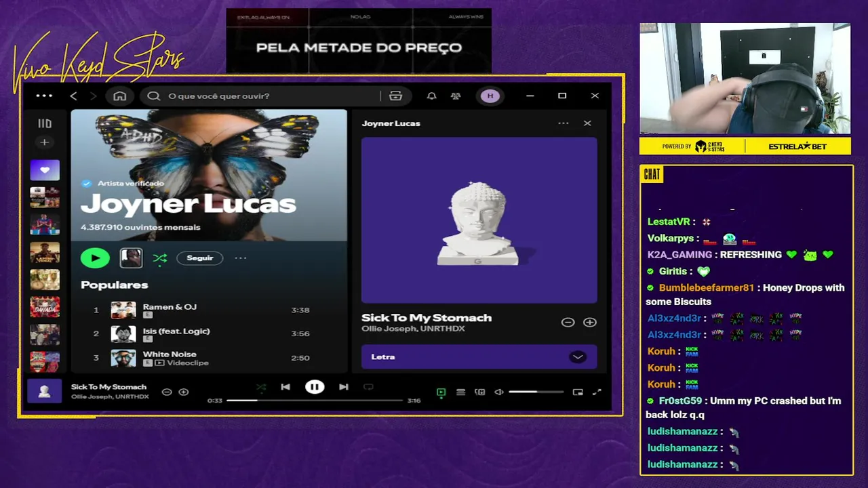868x488 pixels.
Task: Enter fullscreen player view
Action: (x=597, y=392)
